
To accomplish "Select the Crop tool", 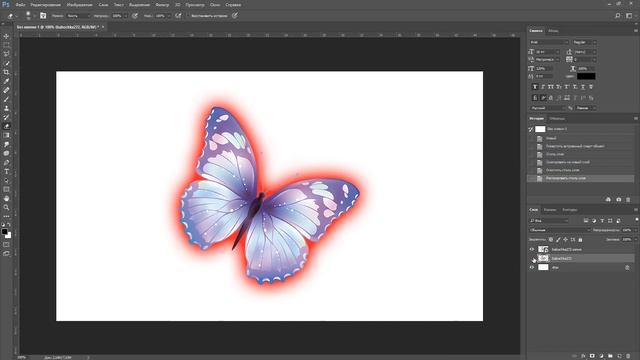I will (x=6, y=72).
